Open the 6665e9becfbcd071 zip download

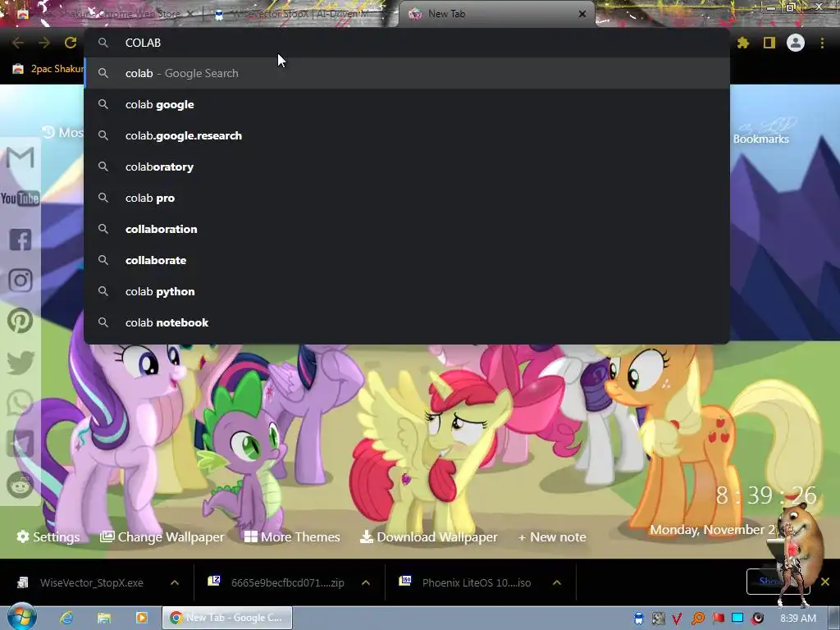pos(276,583)
